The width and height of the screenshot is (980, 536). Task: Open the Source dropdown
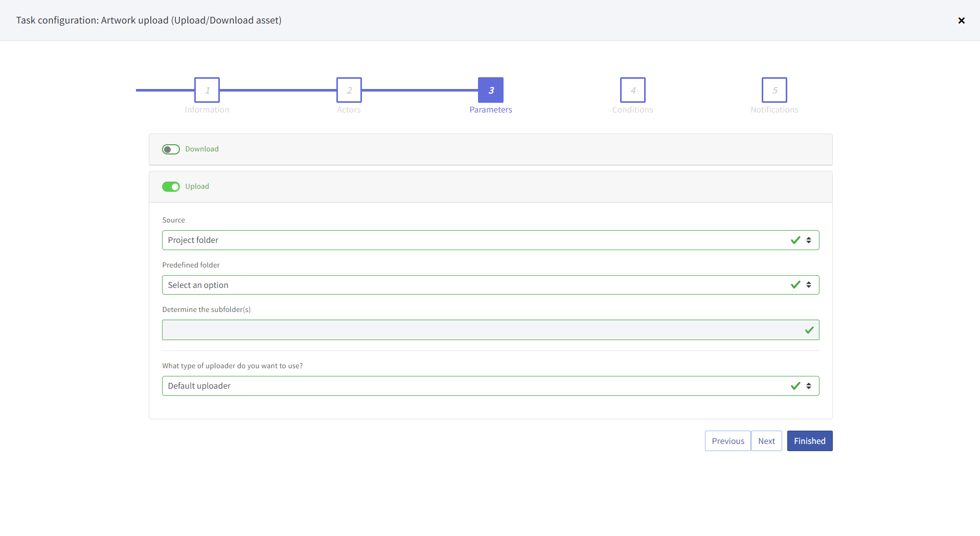tap(475, 240)
